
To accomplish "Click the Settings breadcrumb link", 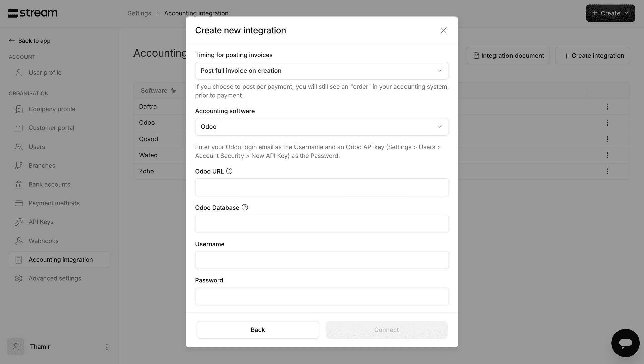I will click(139, 13).
